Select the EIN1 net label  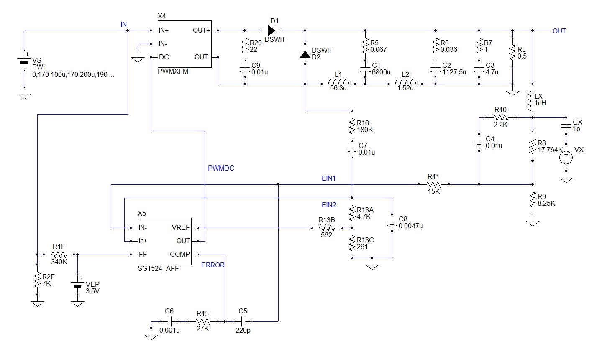click(x=328, y=178)
